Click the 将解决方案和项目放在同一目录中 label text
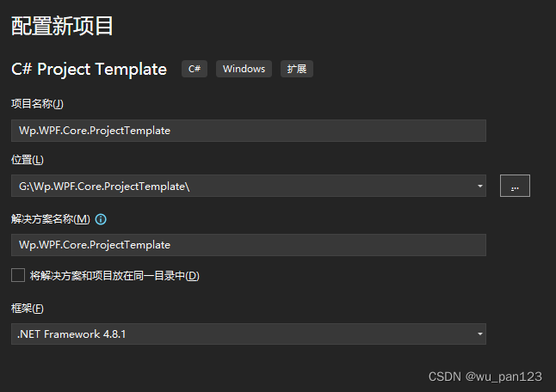556x392 pixels. pyautogui.click(x=114, y=276)
